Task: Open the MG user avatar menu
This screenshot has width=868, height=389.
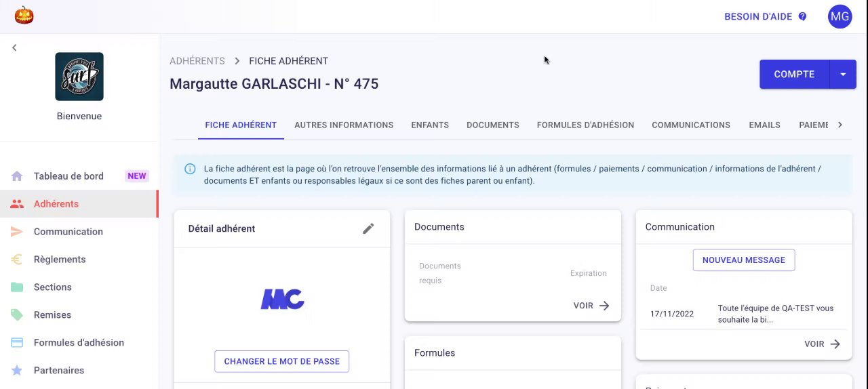Action: pyautogui.click(x=840, y=16)
